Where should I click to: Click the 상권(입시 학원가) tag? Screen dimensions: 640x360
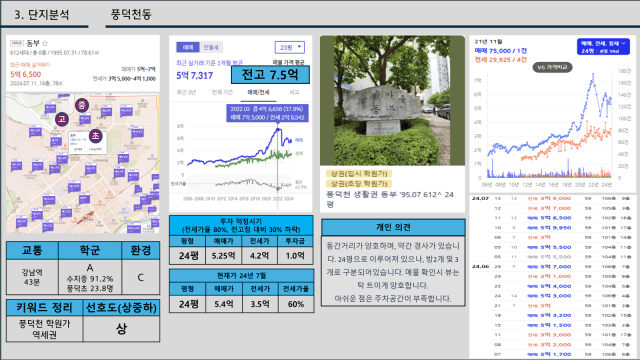click(x=359, y=174)
